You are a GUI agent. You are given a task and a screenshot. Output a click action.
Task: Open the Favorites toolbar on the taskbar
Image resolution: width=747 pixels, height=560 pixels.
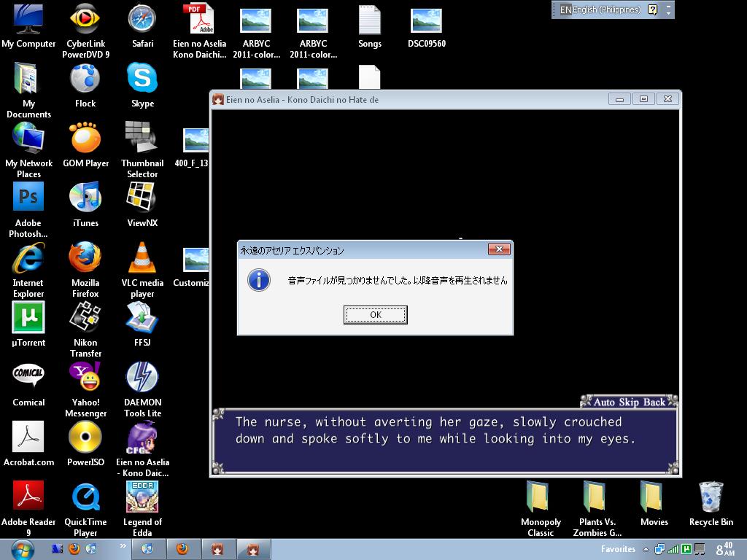click(618, 549)
